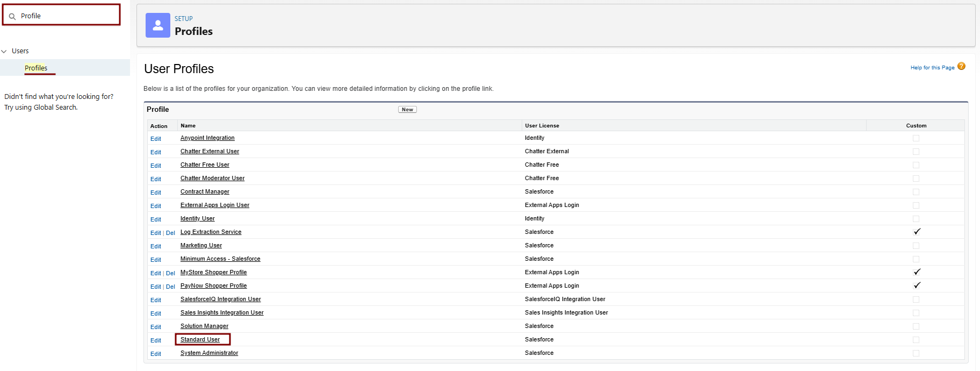Screen dimensions: 980x371
Task: Toggle Custom checkbox for Anypoint Integration
Action: pos(916,138)
